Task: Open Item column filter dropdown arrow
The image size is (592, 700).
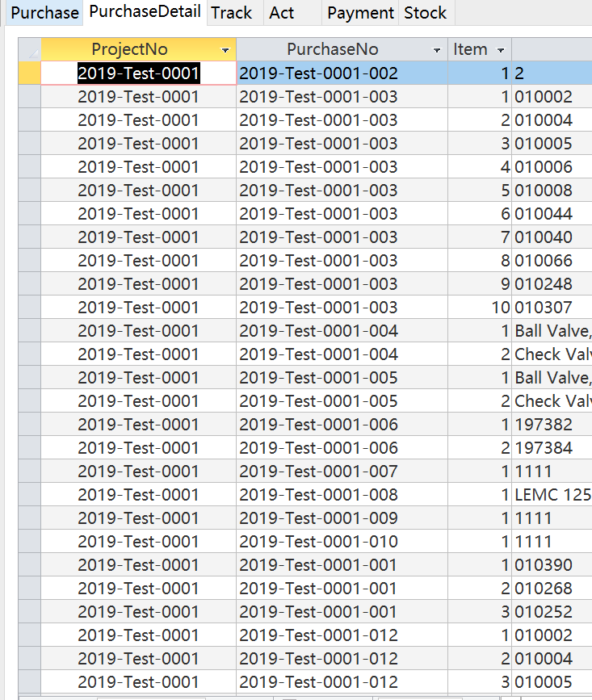Action: [x=501, y=50]
